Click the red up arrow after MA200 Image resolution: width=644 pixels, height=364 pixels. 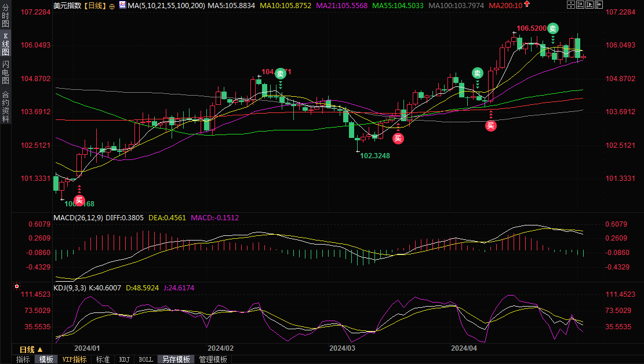coord(526,5)
